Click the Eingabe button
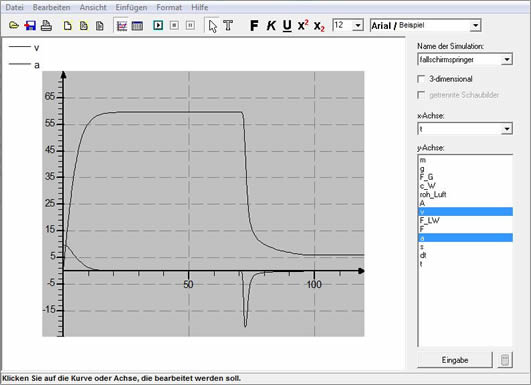This screenshot has height=385, width=531. tap(455, 360)
